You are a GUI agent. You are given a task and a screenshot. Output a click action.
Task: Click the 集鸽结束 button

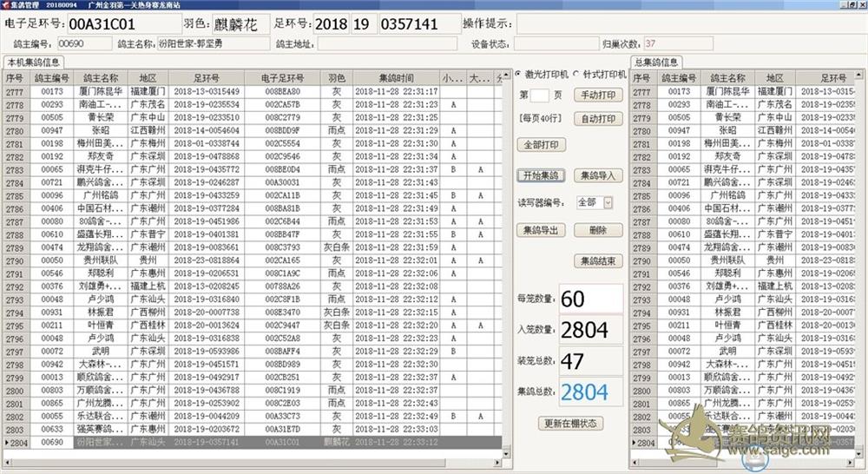pos(598,260)
